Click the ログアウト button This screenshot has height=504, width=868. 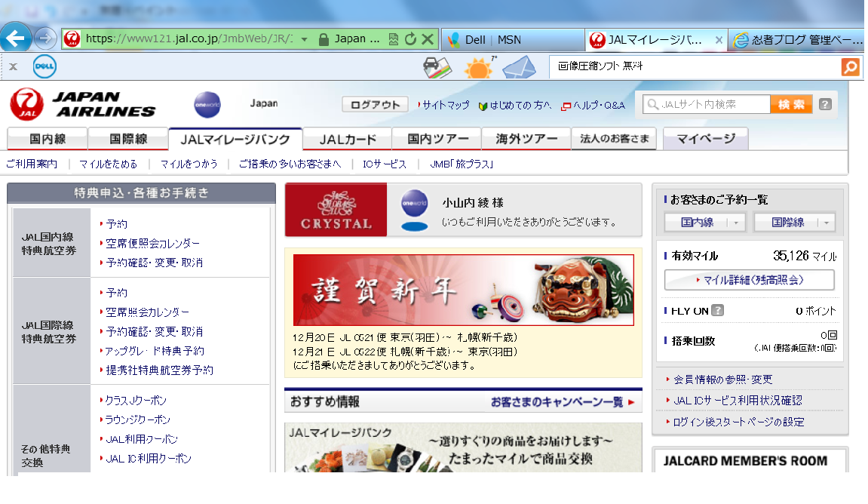pyautogui.click(x=375, y=105)
